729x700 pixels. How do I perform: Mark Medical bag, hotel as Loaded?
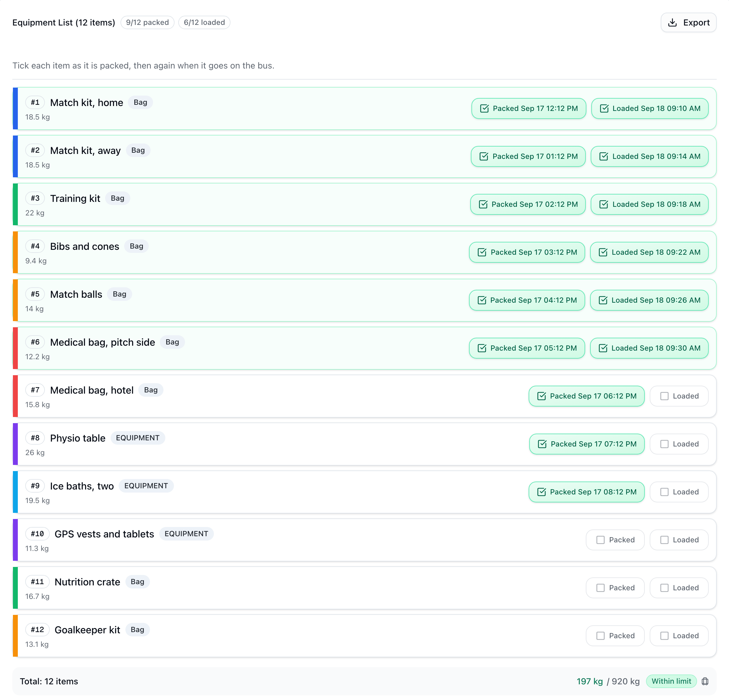click(x=679, y=396)
